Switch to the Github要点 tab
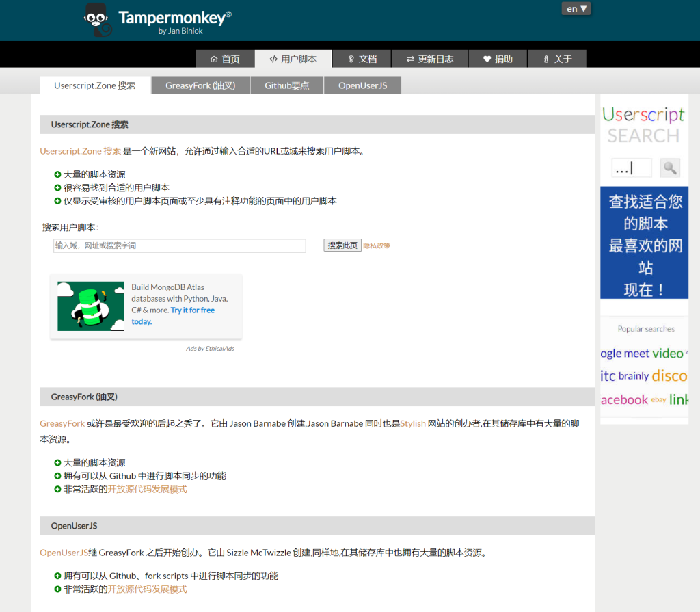Image resolution: width=700 pixels, height=612 pixels. (286, 85)
